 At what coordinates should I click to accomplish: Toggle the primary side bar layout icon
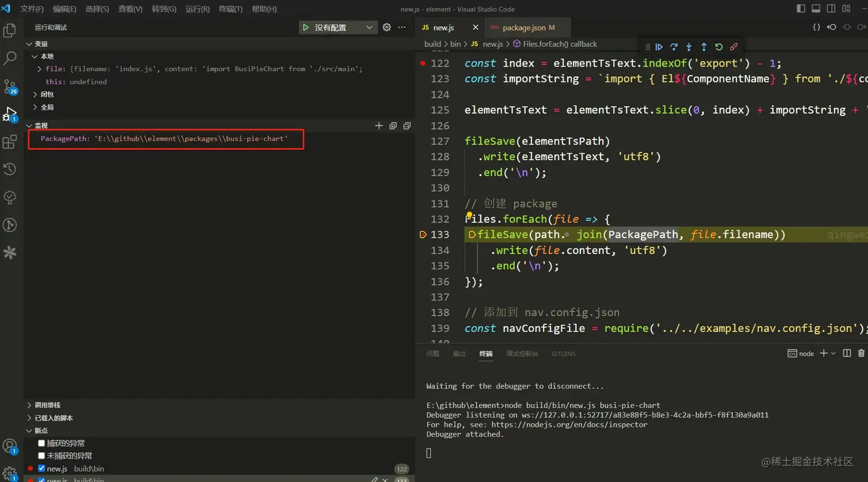pyautogui.click(x=801, y=9)
